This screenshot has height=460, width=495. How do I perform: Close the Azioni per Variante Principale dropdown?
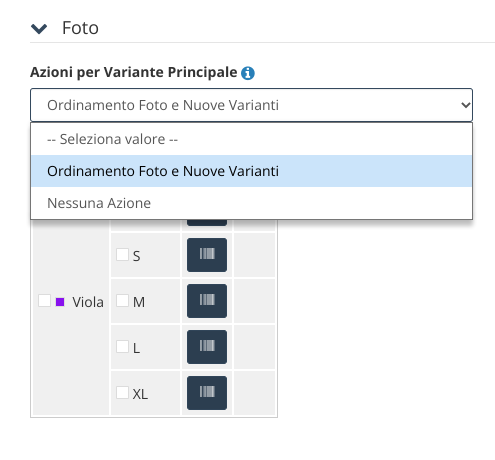tap(251, 105)
